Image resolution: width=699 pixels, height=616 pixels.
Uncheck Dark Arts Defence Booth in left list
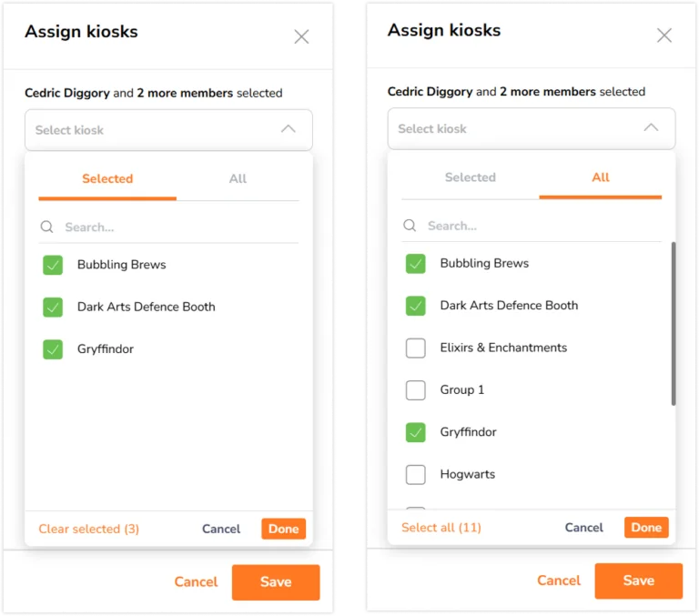[53, 308]
